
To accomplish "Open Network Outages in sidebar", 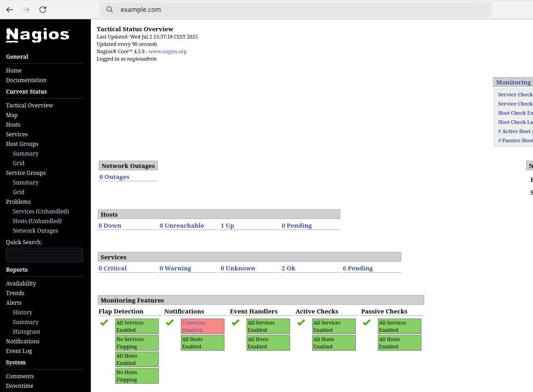I will 35,230.
